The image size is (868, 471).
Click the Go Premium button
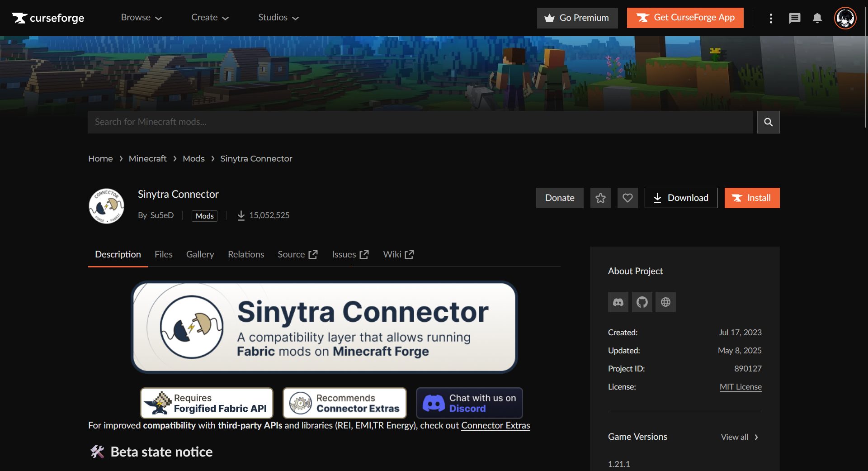pyautogui.click(x=577, y=18)
